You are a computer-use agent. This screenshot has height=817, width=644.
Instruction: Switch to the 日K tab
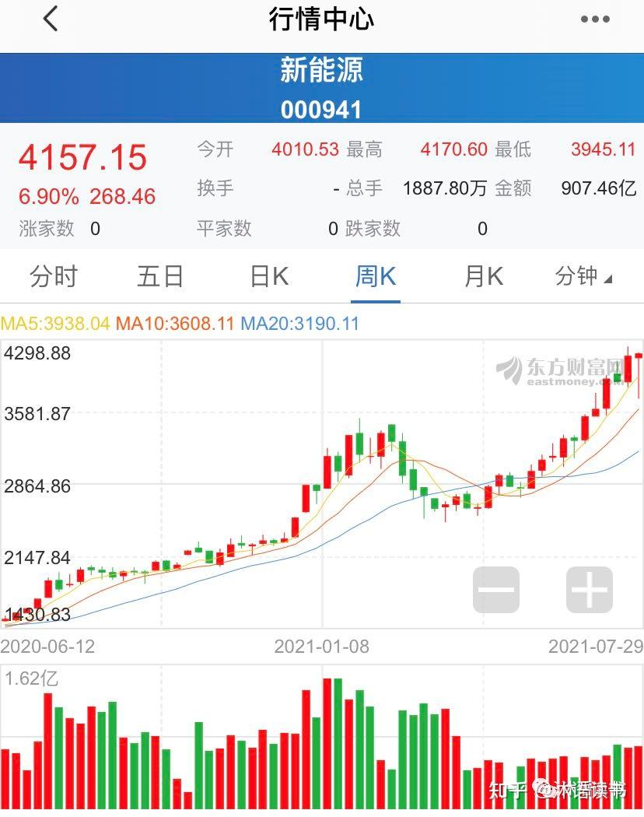pos(269,276)
